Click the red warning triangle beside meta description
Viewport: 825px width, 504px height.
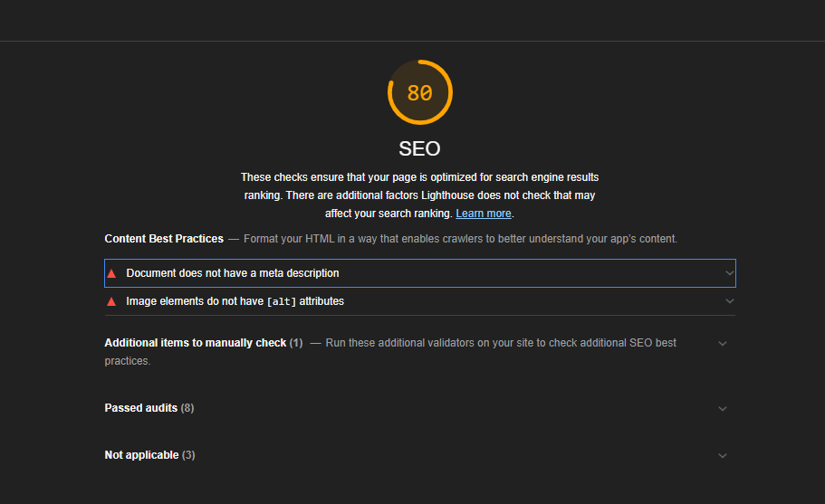(x=111, y=273)
